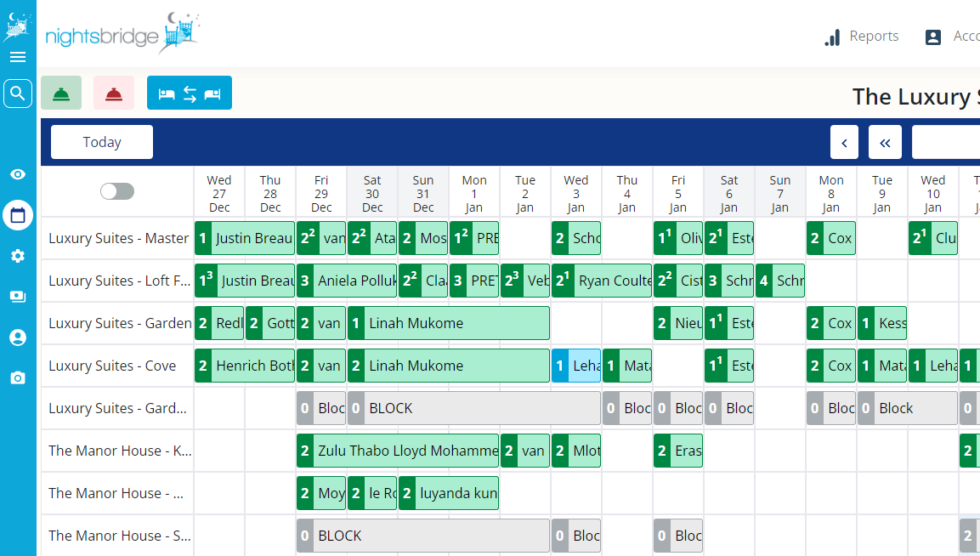Jump back with double chevron button

tap(885, 143)
